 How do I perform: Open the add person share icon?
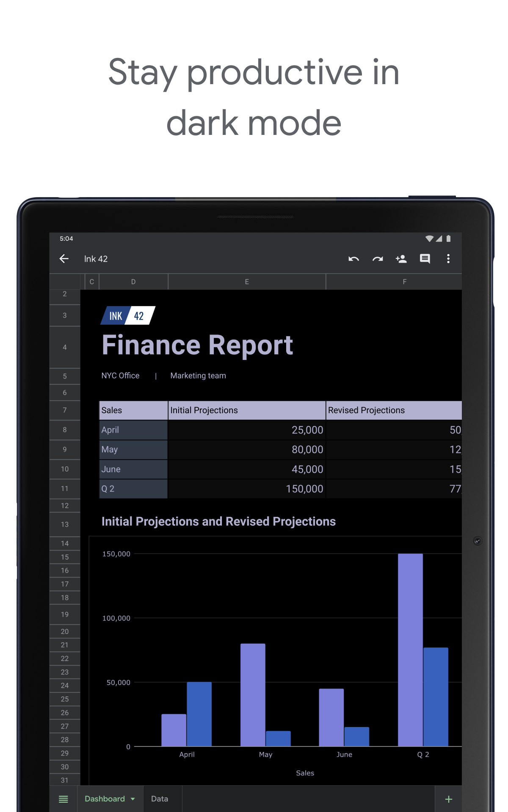pyautogui.click(x=401, y=259)
